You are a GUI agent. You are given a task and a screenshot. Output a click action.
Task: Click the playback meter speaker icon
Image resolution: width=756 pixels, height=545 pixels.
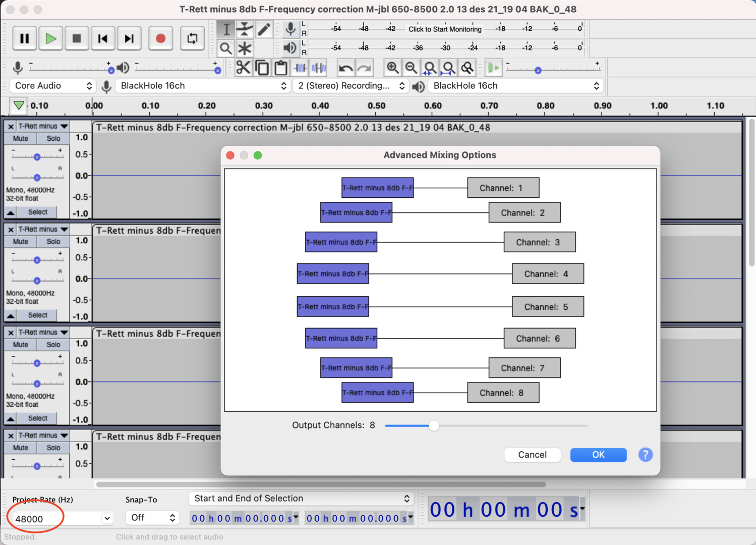[290, 48]
